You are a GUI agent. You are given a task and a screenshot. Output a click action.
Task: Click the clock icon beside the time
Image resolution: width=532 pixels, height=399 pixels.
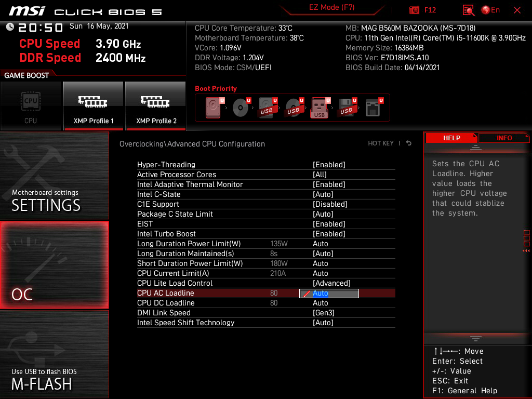10,27
